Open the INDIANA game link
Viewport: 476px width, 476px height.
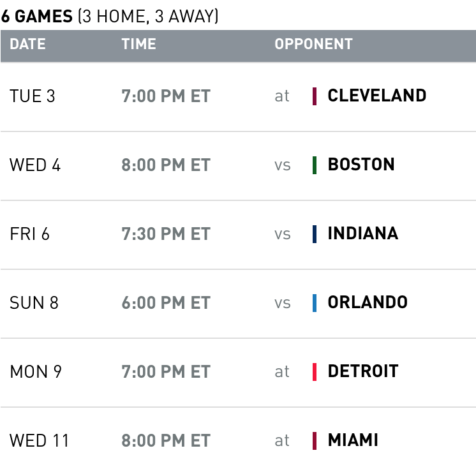tap(362, 234)
